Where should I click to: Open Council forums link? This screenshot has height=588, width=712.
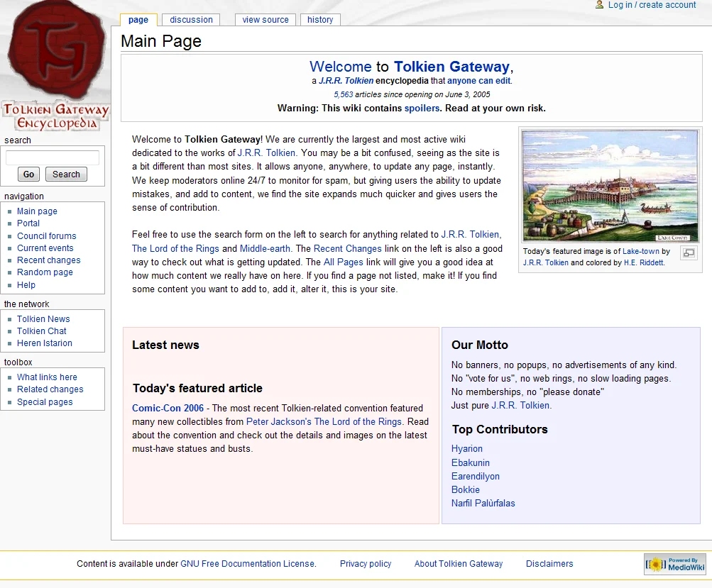coord(47,236)
